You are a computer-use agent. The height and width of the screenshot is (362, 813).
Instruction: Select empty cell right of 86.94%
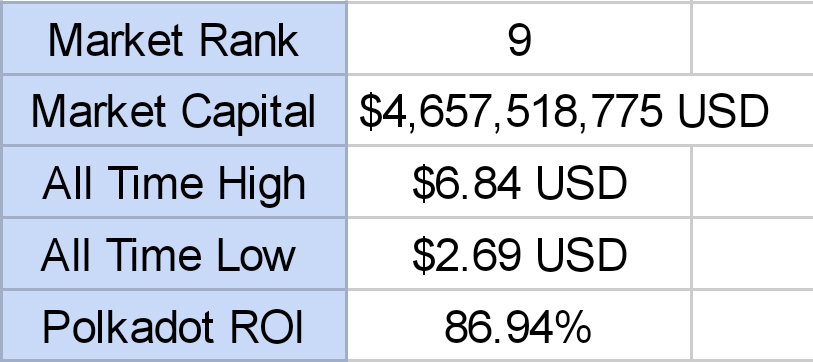click(753, 325)
